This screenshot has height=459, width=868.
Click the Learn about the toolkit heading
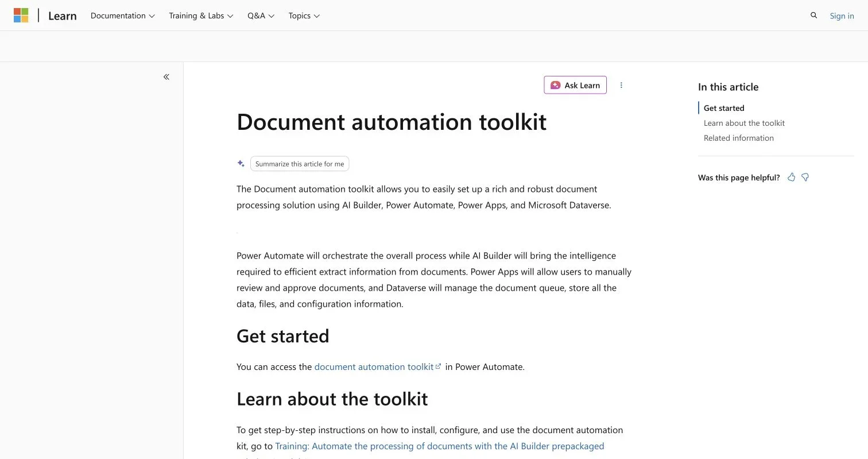click(x=332, y=399)
